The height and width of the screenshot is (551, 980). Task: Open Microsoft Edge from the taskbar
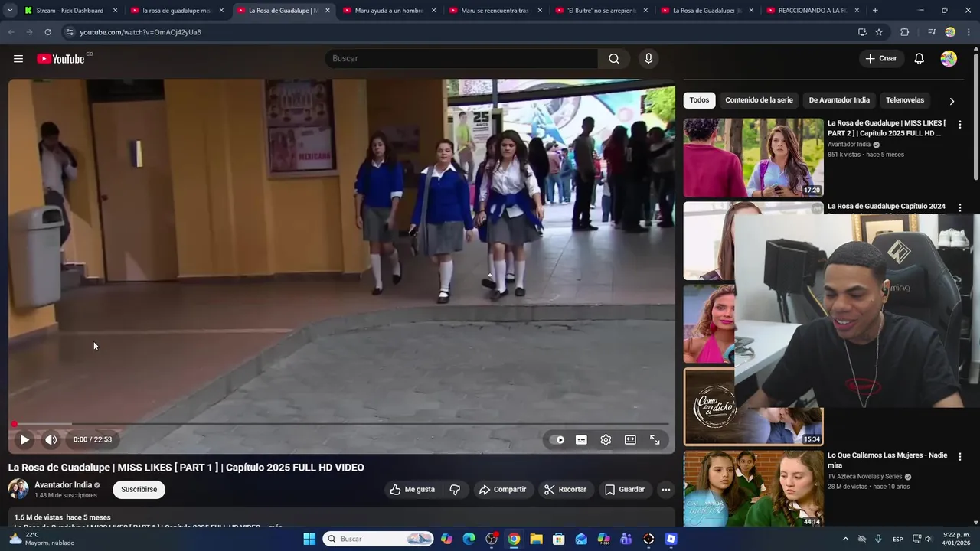pyautogui.click(x=469, y=540)
